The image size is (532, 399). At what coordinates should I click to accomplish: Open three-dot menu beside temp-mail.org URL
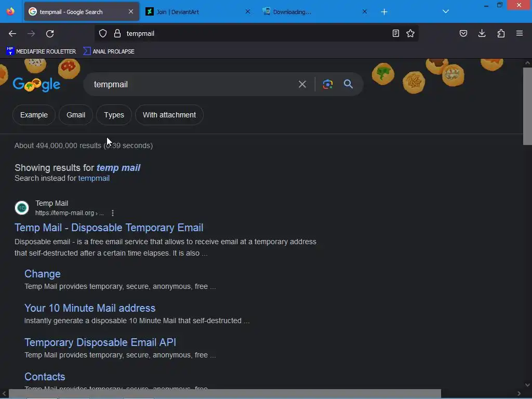point(113,213)
